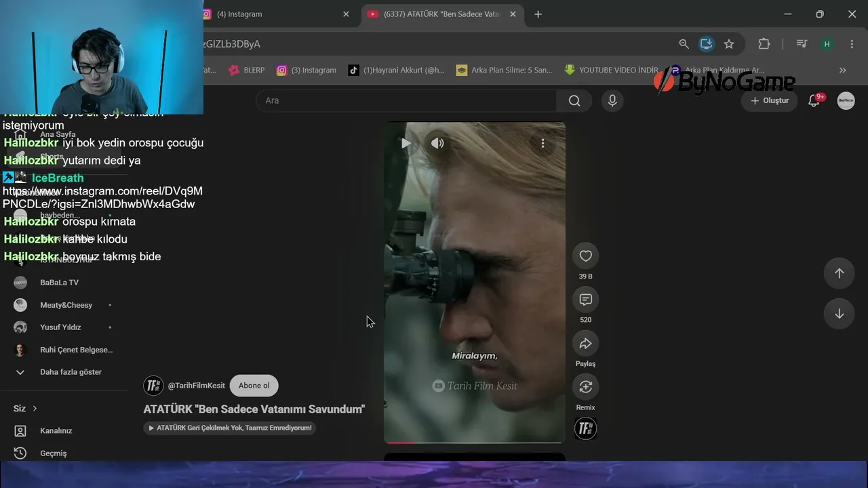Viewport: 868px width, 488px height.
Task: Close the ATATÜRK YouTube tab
Action: [513, 14]
